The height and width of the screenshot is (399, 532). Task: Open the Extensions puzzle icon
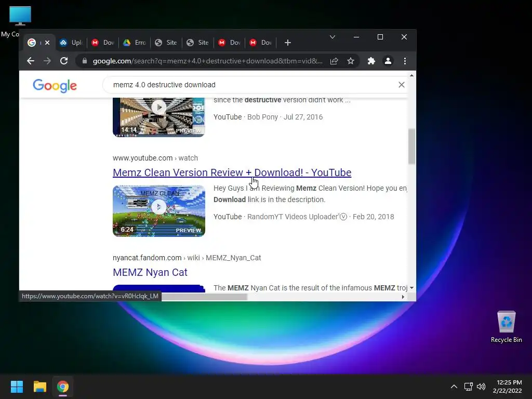tap(371, 61)
